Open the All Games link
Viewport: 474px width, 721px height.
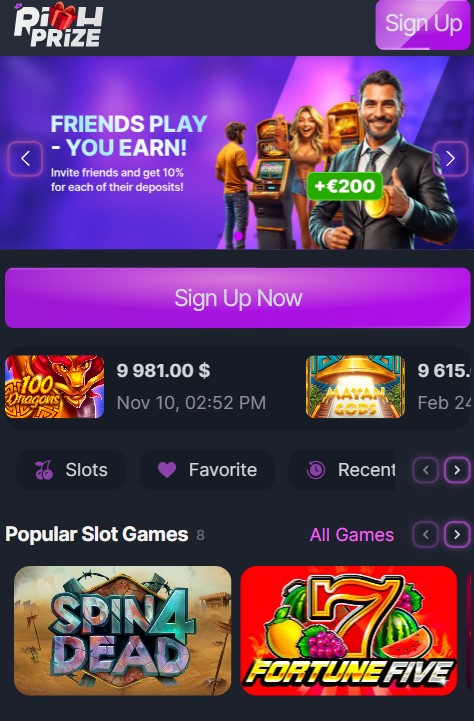[352, 535]
